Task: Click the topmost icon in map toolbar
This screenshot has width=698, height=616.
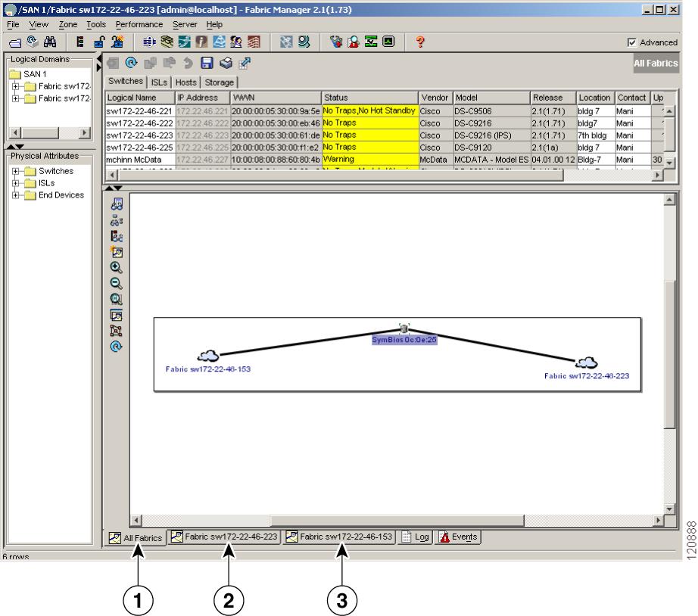Action: (x=117, y=204)
